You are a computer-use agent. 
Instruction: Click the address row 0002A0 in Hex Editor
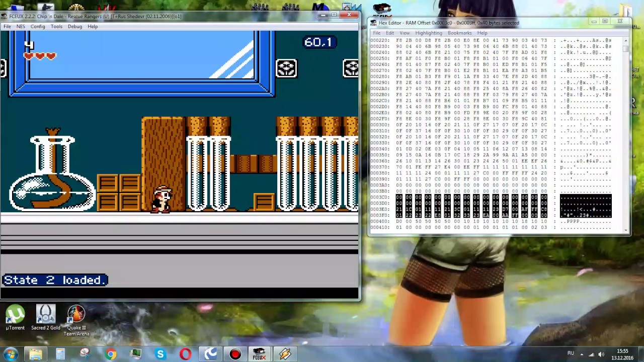click(x=491, y=88)
